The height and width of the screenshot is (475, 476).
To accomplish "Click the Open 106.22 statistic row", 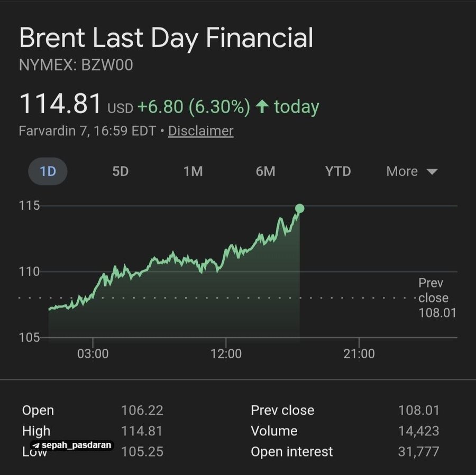I will [x=90, y=410].
